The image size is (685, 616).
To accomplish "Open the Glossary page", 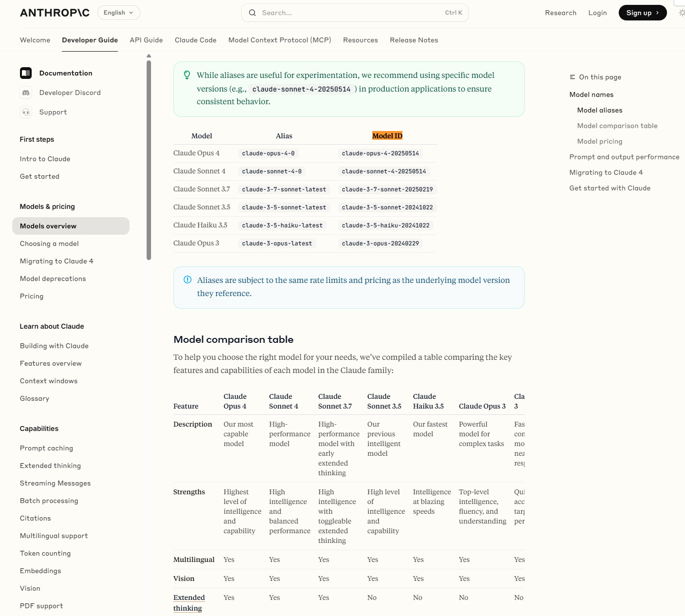I will pos(35,398).
